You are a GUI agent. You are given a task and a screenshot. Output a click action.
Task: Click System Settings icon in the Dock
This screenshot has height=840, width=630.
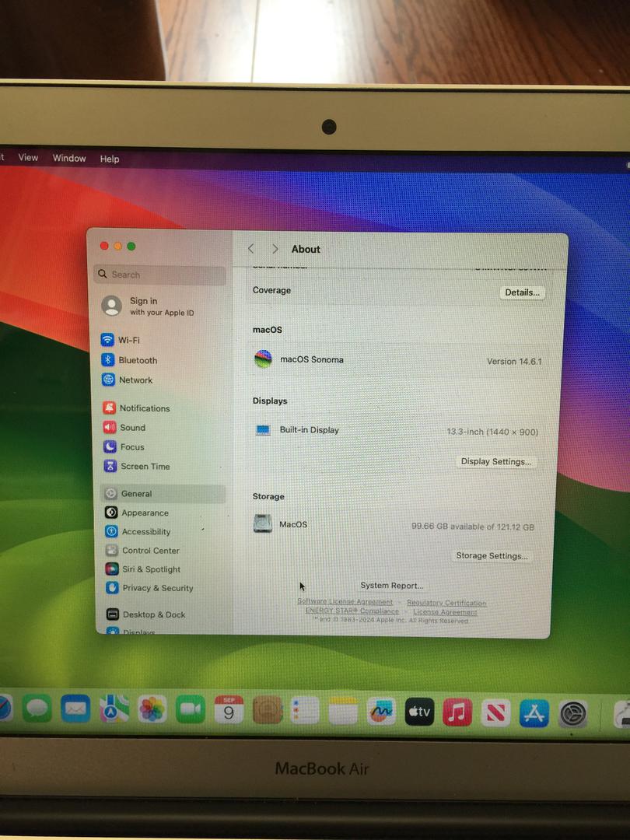(x=573, y=714)
